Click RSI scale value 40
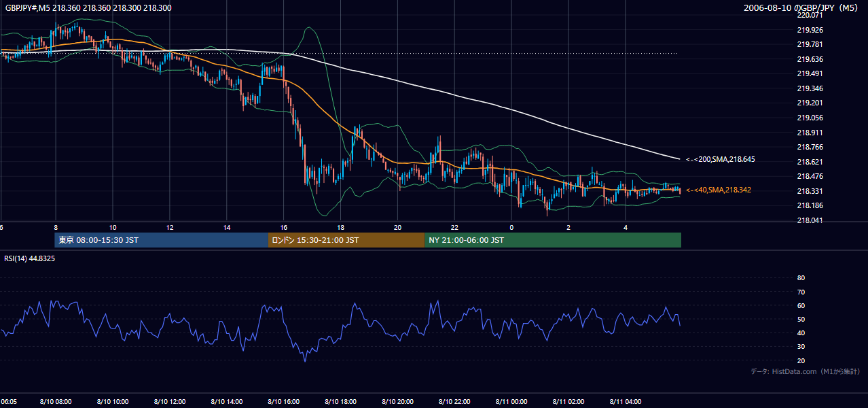This screenshot has height=408, width=868. point(801,333)
